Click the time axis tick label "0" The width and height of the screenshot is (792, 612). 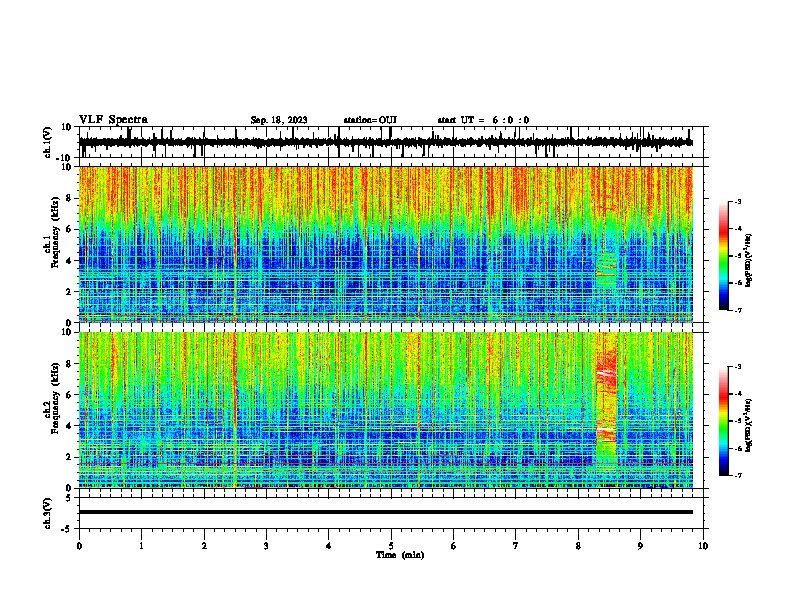pyautogui.click(x=79, y=546)
